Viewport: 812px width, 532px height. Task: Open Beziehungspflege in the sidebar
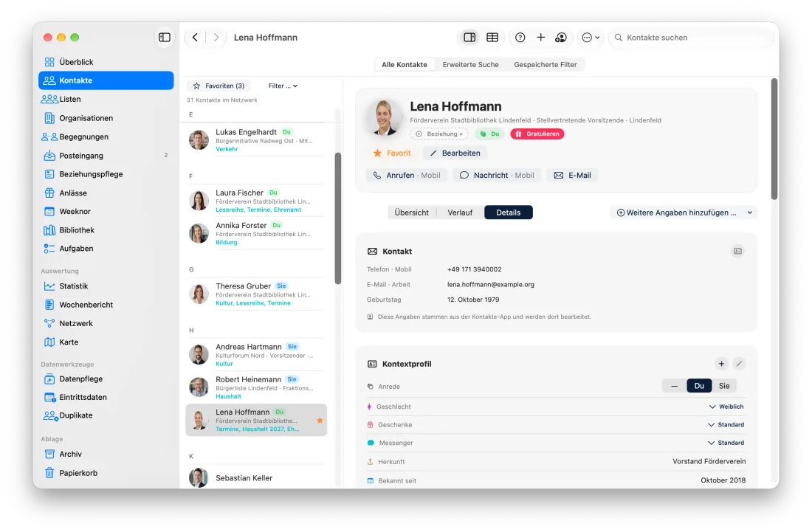pos(106,174)
